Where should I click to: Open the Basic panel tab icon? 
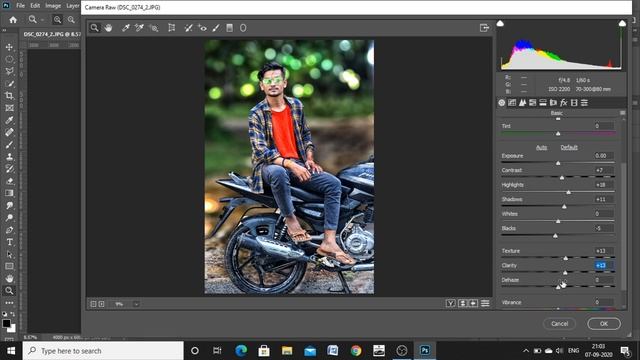pos(502,103)
